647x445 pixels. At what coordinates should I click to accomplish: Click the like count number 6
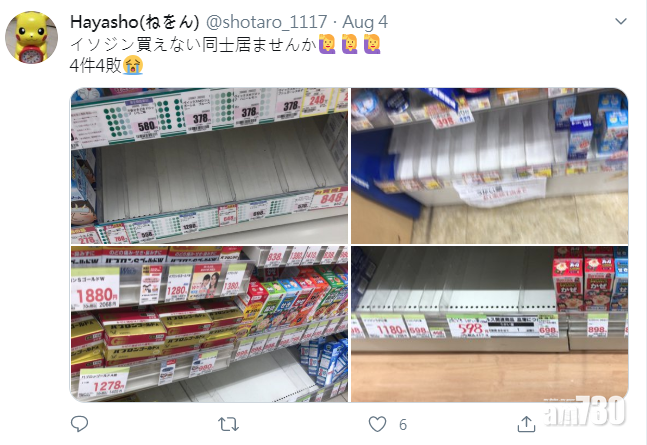[x=401, y=425]
